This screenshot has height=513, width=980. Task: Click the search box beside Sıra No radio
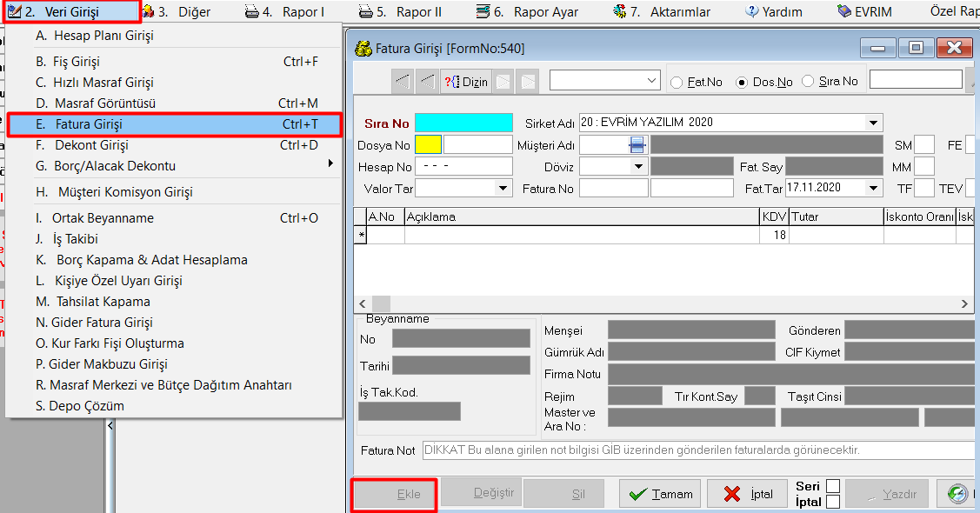[916, 79]
